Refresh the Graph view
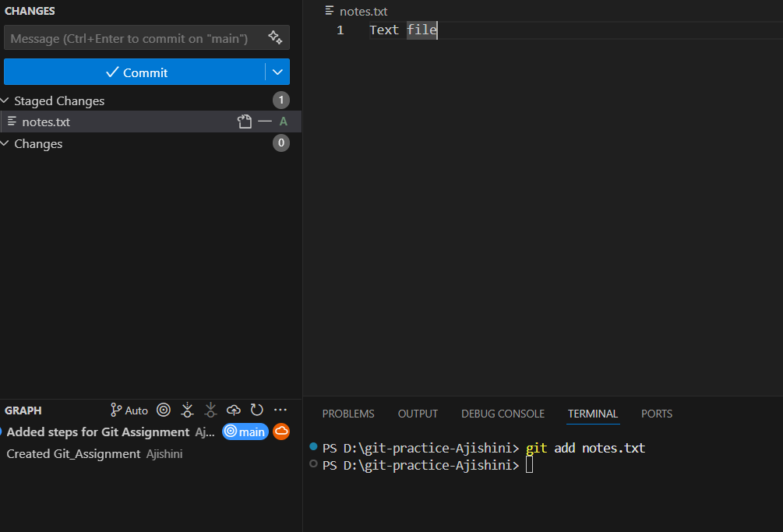Viewport: 783px width, 532px height. pos(256,410)
